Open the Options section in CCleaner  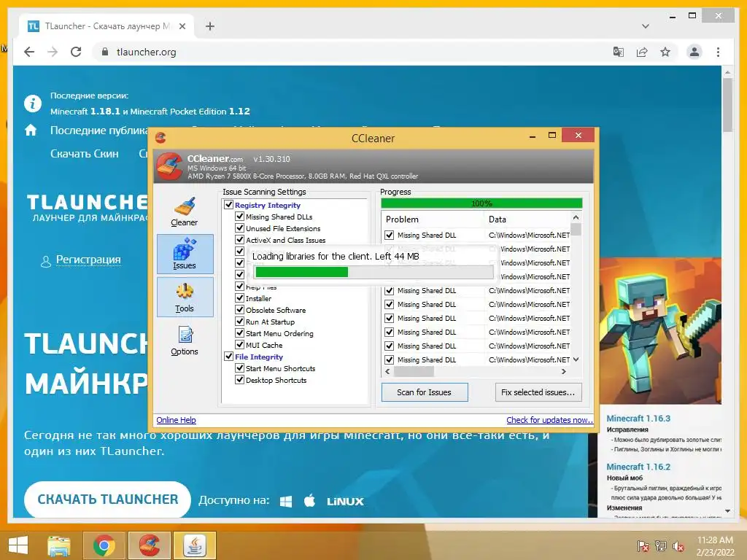point(185,341)
